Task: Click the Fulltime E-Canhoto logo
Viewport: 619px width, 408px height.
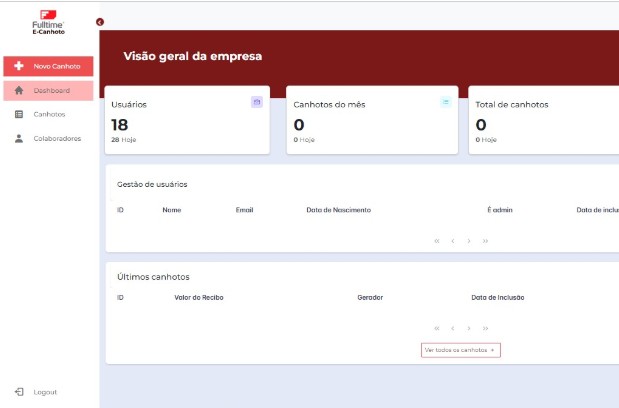Action: click(48, 22)
